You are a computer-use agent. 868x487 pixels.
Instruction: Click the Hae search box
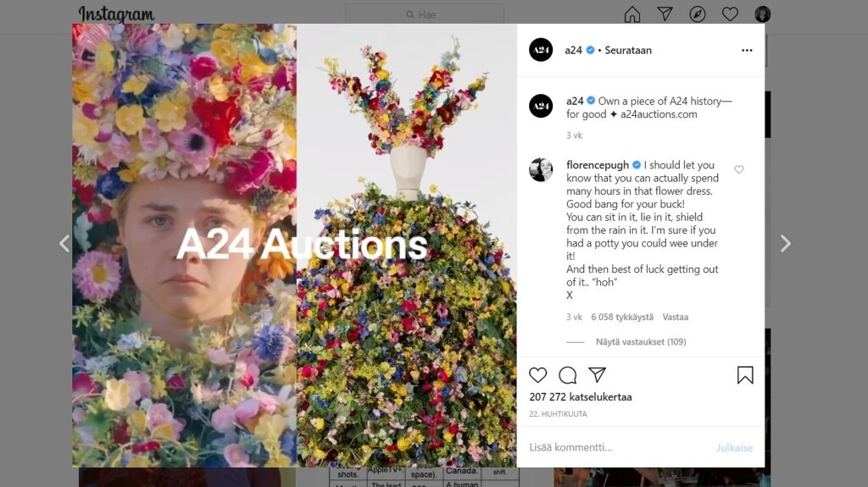(426, 14)
